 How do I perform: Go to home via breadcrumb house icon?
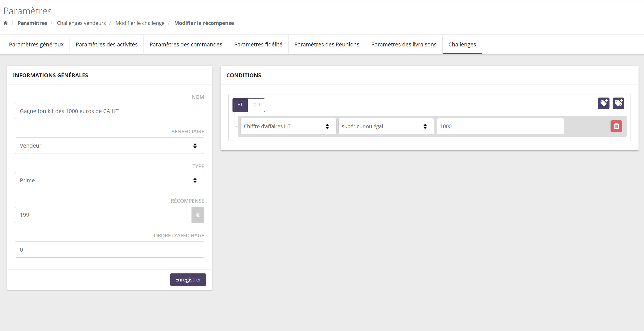(6, 23)
